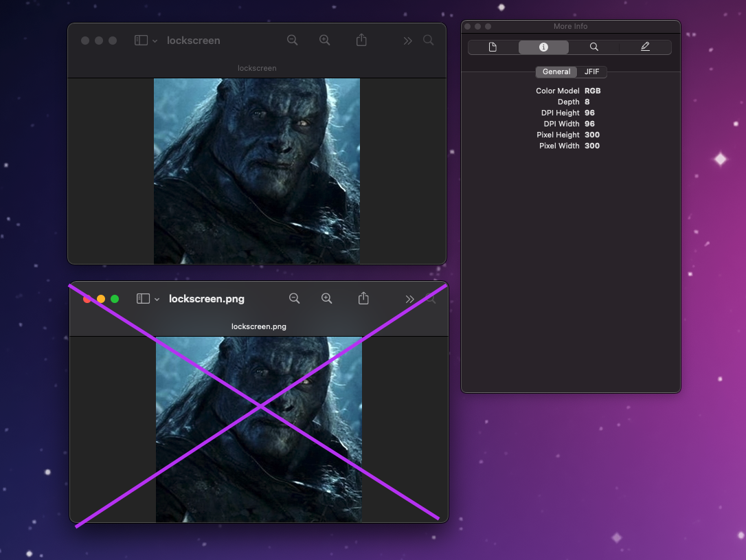
Task: Select the DPI Height 96 value
Action: click(x=589, y=113)
